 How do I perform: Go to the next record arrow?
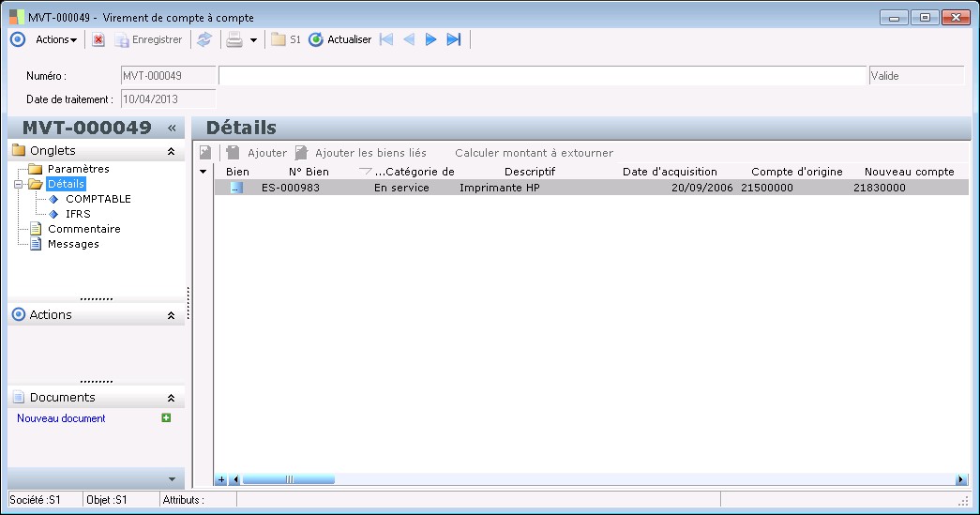[x=430, y=39]
